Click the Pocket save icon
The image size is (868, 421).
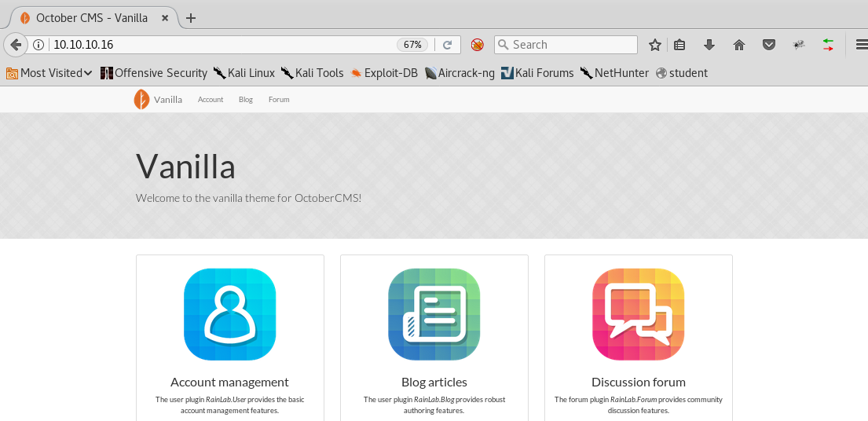[x=769, y=45]
